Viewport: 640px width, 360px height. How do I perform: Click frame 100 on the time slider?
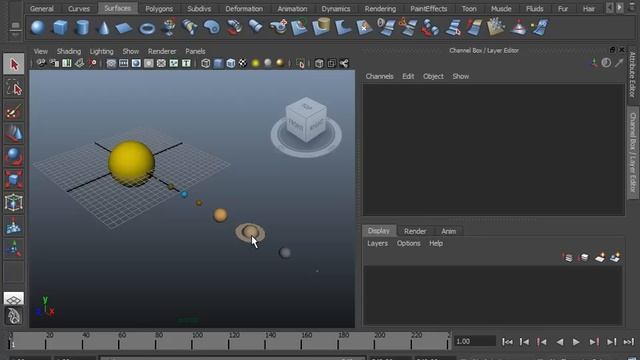click(191, 340)
